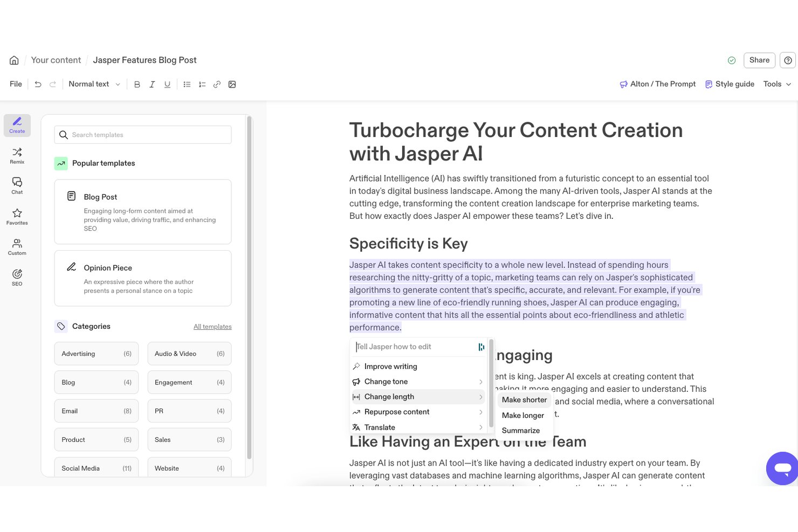Click the search magnifier icon
798x532 pixels.
point(64,135)
